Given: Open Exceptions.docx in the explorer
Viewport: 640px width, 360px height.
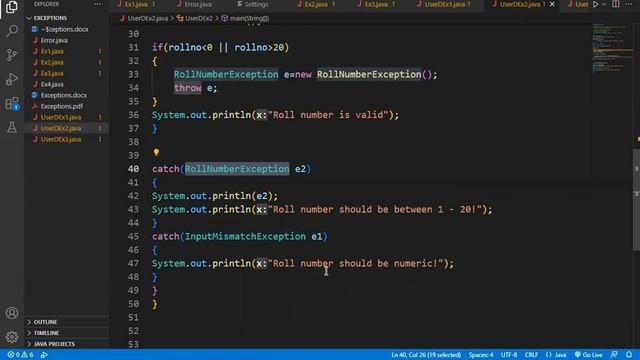Looking at the screenshot, I should (x=64, y=95).
